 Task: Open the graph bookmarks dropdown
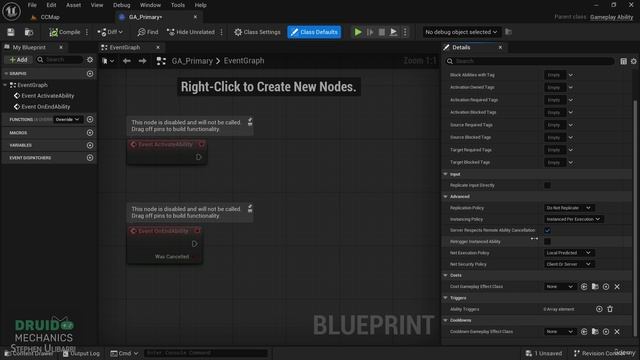coord(108,61)
